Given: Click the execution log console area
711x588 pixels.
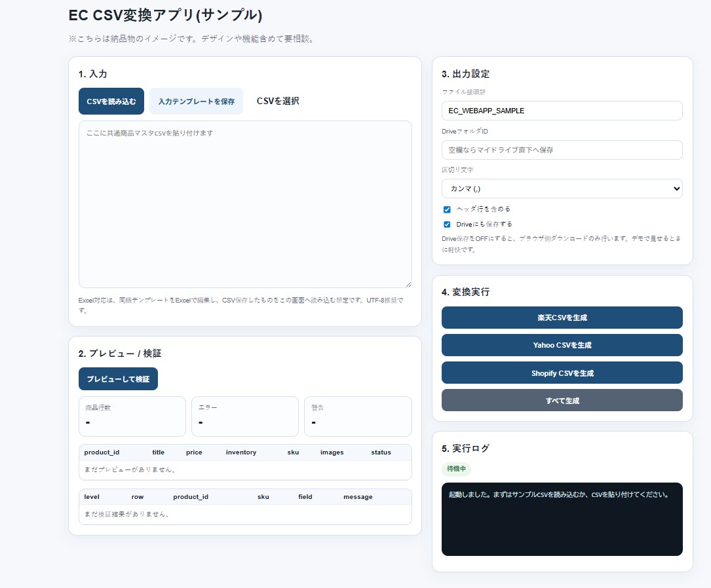Looking at the screenshot, I should coord(562,519).
